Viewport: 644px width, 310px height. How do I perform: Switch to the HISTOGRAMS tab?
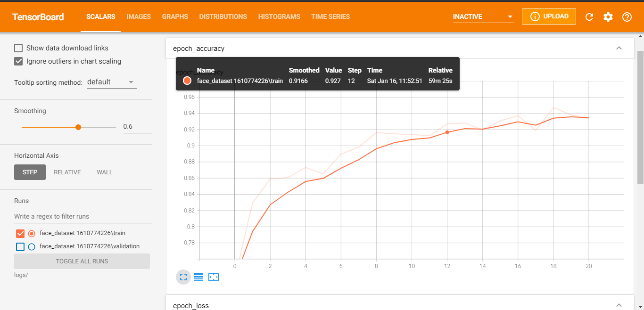click(x=279, y=16)
